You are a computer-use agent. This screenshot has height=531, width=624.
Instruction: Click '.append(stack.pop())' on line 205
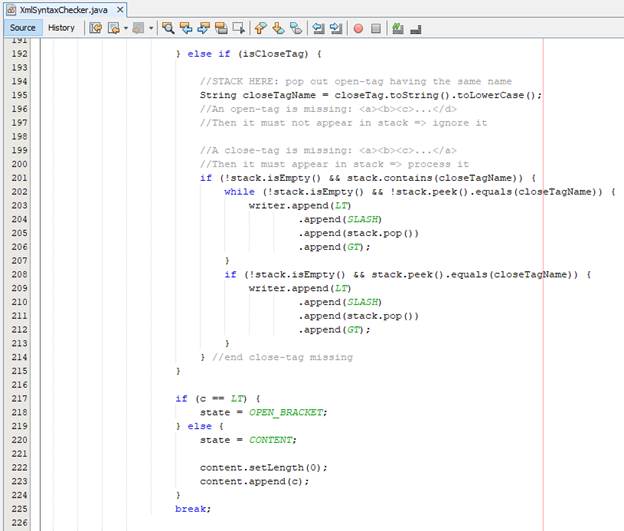[358, 233]
